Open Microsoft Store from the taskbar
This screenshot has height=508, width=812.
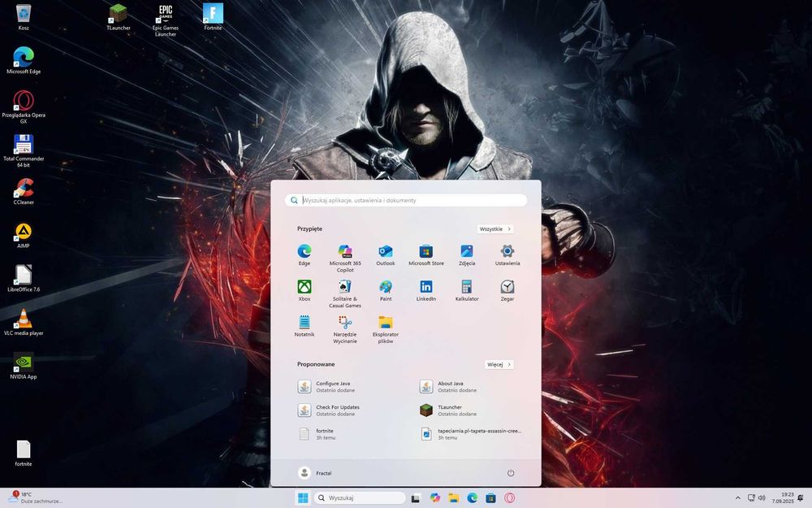coord(491,497)
